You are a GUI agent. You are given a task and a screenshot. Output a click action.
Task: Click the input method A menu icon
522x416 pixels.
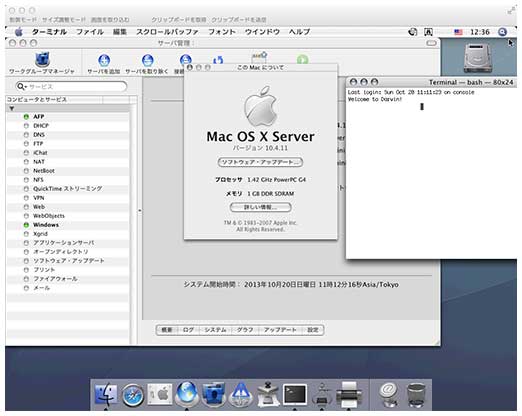[428, 32]
